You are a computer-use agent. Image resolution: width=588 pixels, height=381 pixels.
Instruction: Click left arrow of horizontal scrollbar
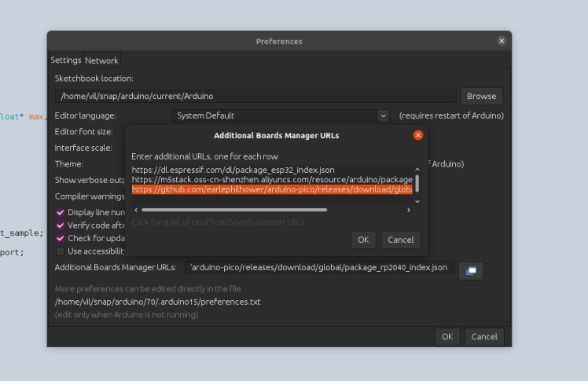[137, 211]
